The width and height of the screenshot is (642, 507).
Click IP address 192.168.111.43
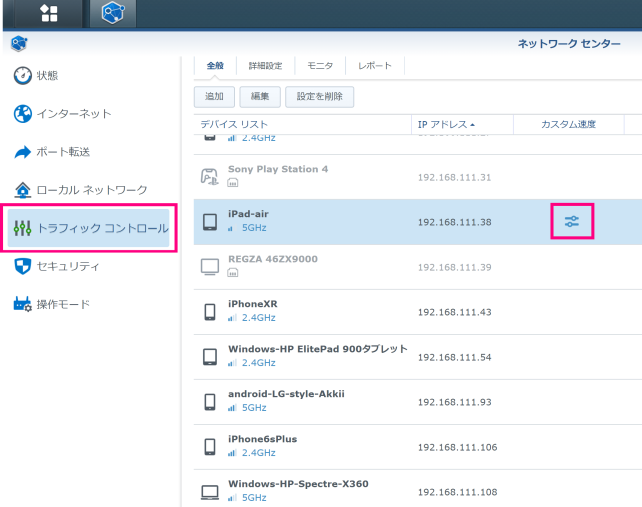point(454,312)
